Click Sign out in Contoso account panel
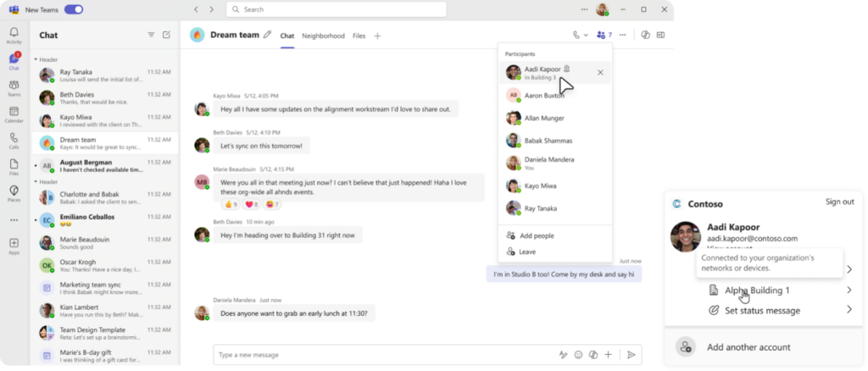The width and height of the screenshot is (868, 371). coord(840,202)
